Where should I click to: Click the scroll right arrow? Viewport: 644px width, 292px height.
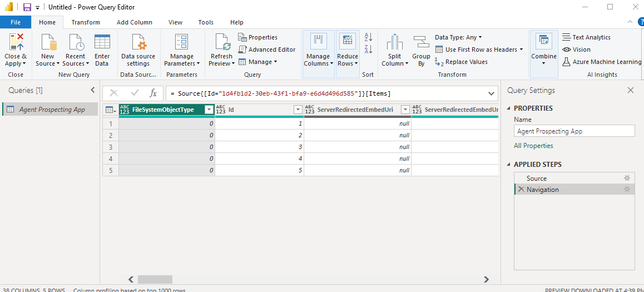click(x=486, y=279)
